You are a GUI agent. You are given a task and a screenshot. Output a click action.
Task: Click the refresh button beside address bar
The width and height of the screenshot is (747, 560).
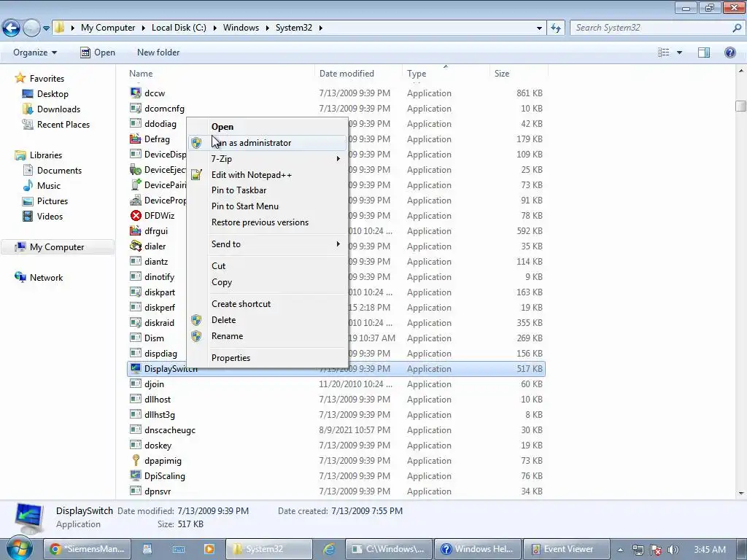(555, 28)
